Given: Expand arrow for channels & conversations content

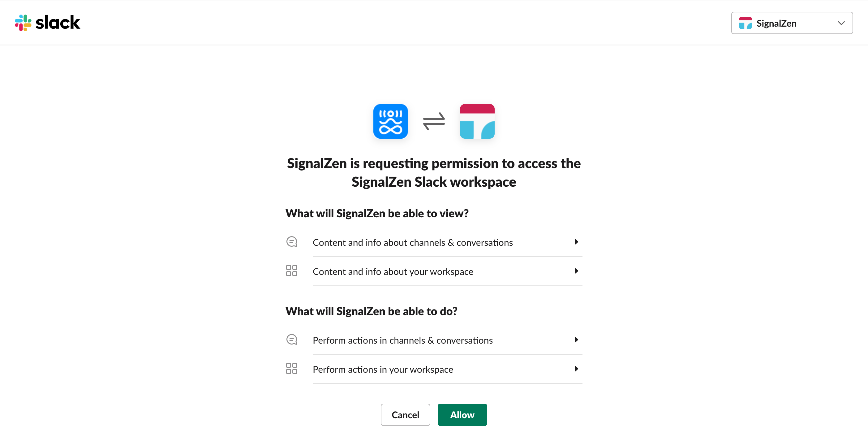Looking at the screenshot, I should tap(576, 242).
